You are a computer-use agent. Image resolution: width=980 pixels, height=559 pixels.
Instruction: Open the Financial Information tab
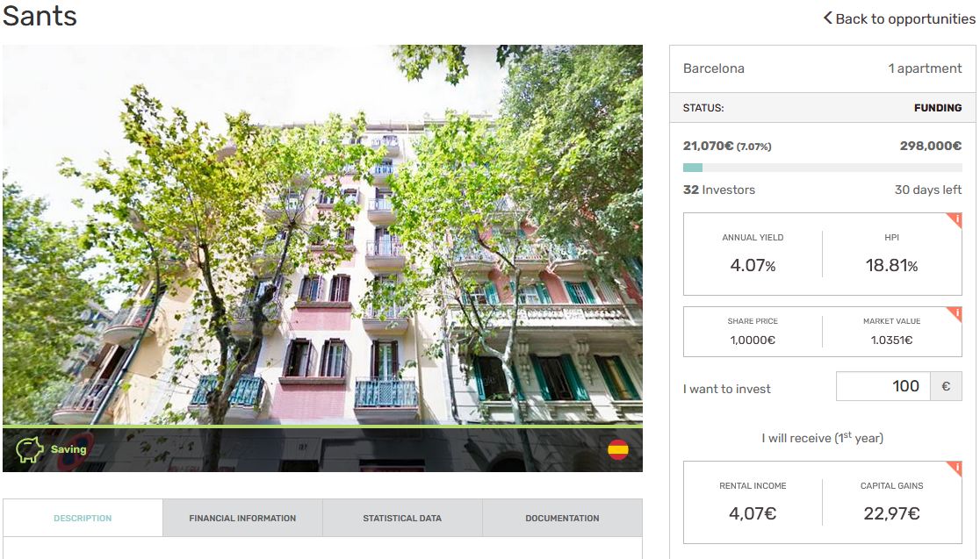pyautogui.click(x=242, y=518)
